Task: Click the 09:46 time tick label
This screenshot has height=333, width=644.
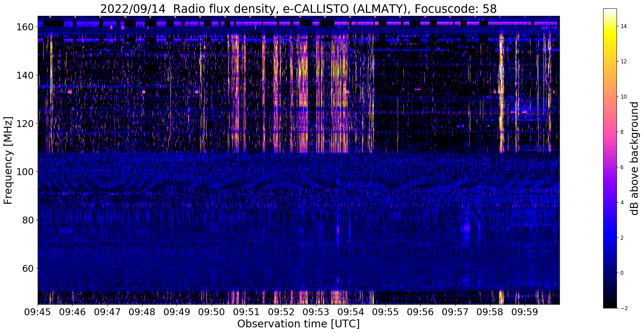Action: (x=73, y=312)
